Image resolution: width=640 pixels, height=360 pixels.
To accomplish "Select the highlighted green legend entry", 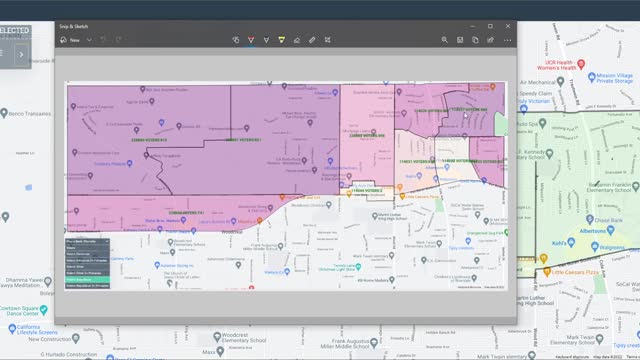I will pos(87,280).
